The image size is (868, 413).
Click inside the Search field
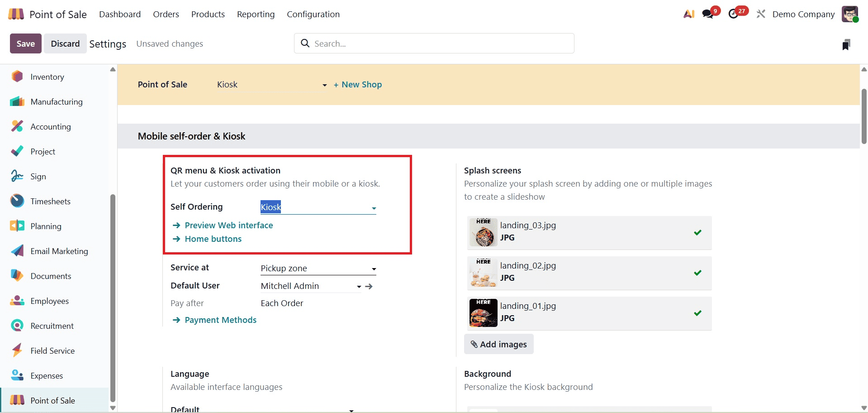pyautogui.click(x=434, y=43)
